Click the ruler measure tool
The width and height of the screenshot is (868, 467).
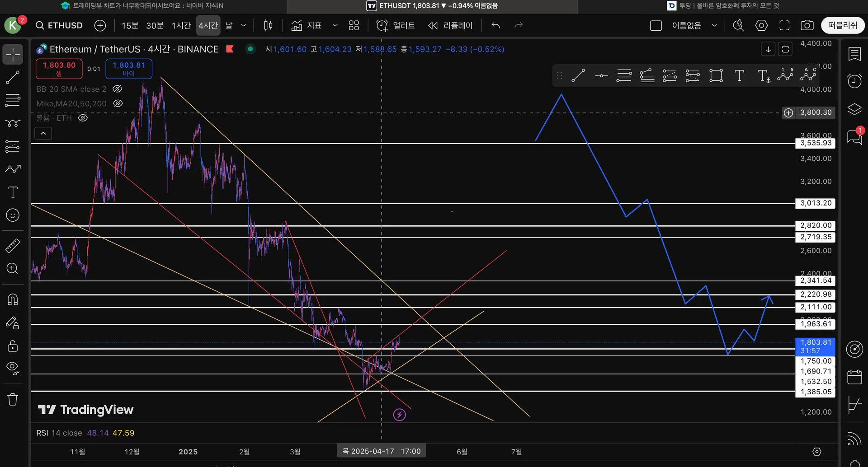click(12, 246)
